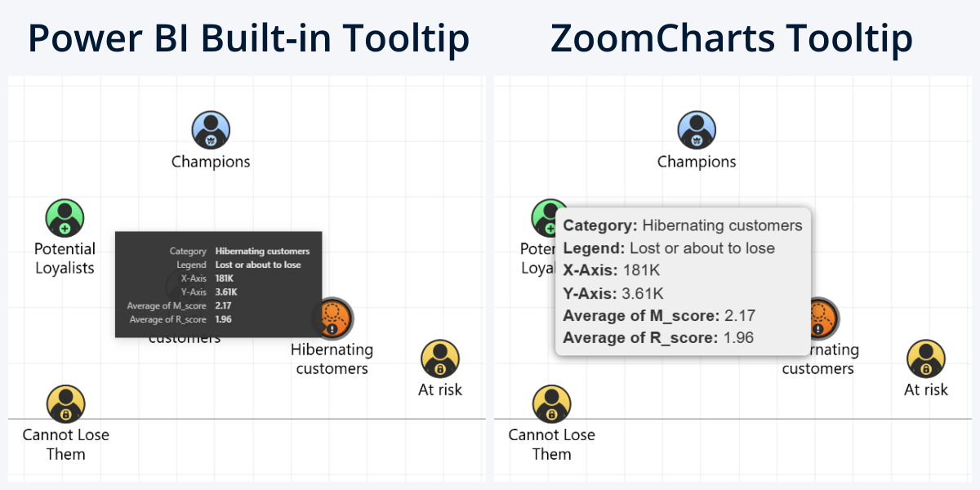
Task: Click the Champions text label on the left chart
Action: click(x=211, y=161)
